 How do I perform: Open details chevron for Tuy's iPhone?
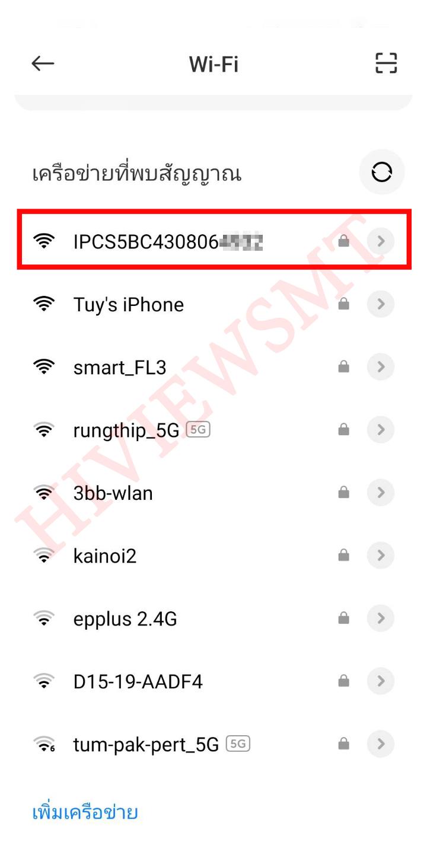click(x=381, y=304)
